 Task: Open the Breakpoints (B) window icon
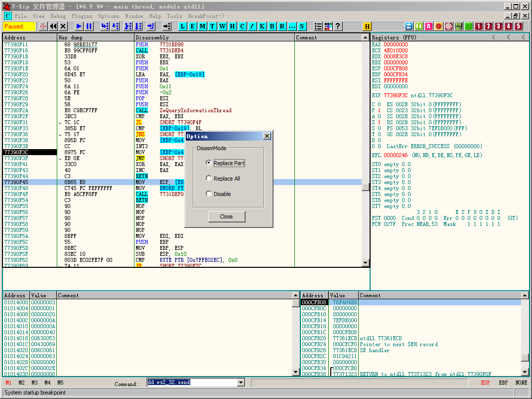272,26
